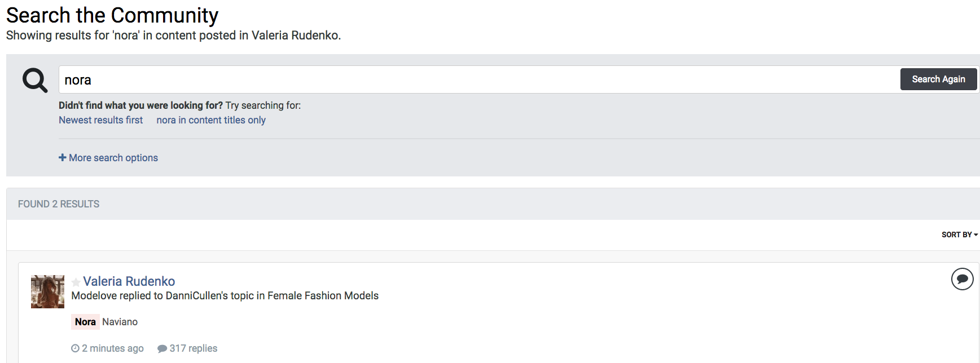Click the speech bubble icon on result card

[962, 279]
